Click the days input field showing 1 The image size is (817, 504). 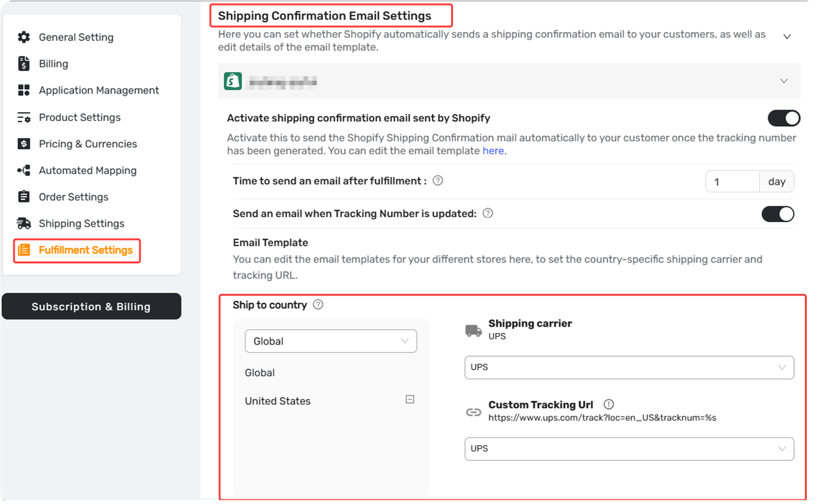732,182
